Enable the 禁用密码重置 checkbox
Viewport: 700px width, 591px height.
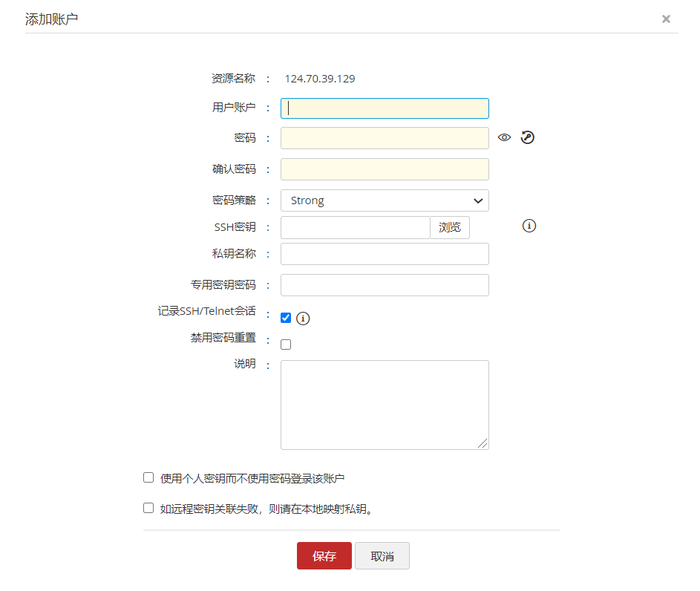coord(286,345)
